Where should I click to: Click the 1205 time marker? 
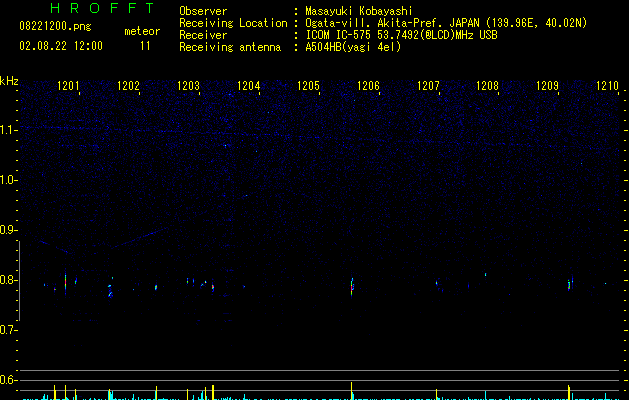point(308,85)
